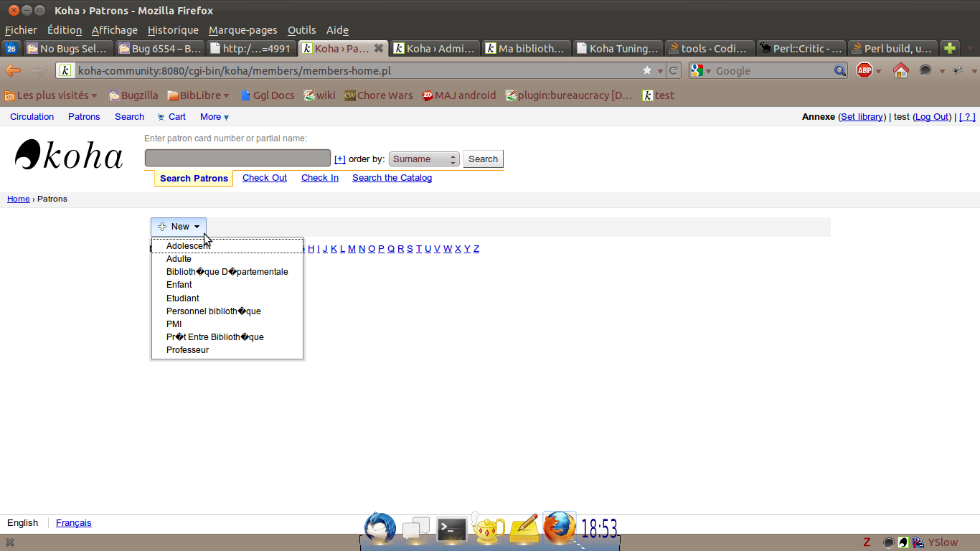
Task: Click the Log Out link
Action: click(x=932, y=117)
